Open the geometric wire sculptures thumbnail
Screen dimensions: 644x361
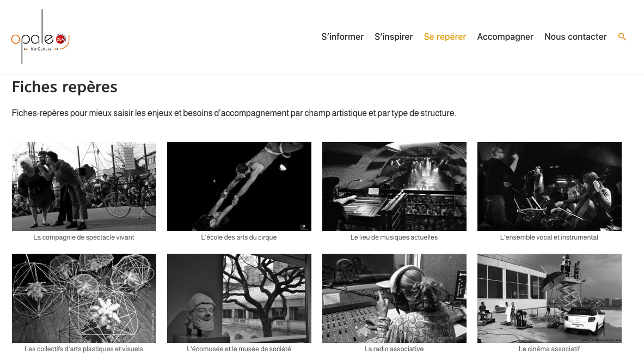[x=84, y=298]
